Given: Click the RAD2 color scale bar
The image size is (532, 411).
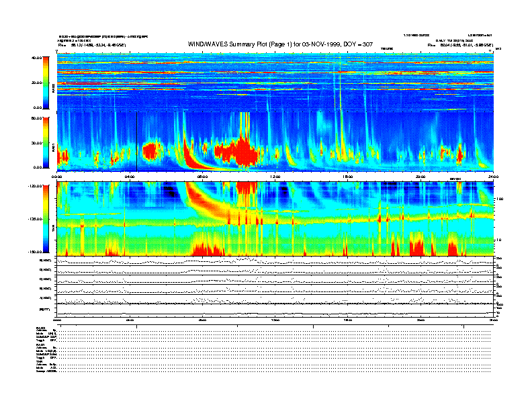Looking at the screenshot, I should pyautogui.click(x=46, y=83).
